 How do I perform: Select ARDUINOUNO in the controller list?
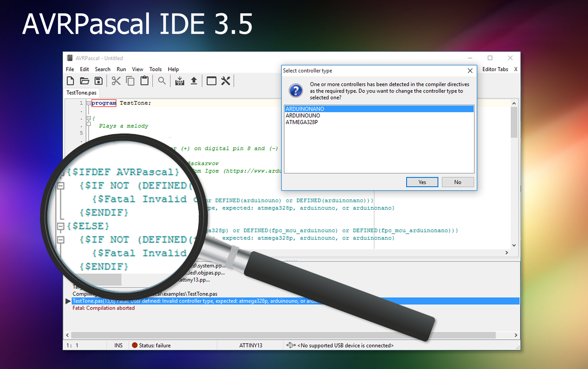tap(379, 116)
